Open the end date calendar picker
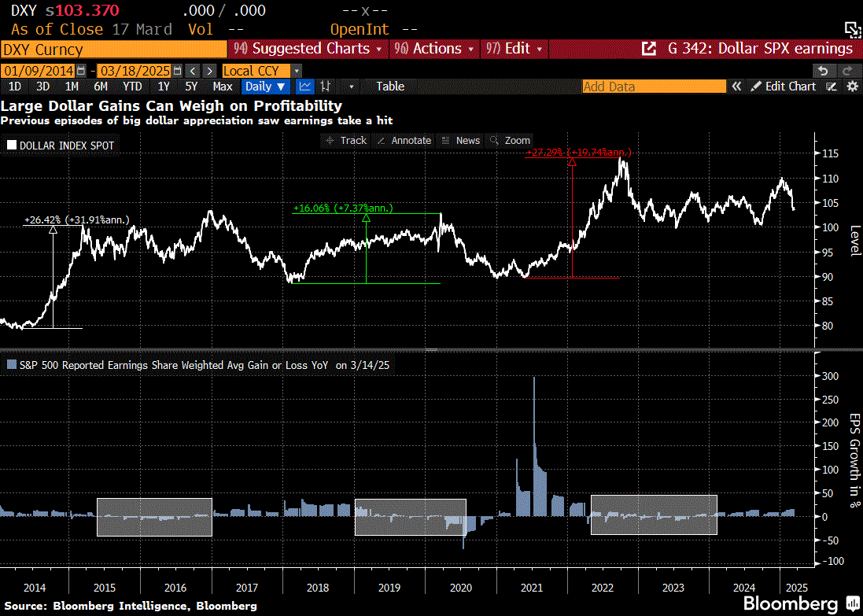 pyautogui.click(x=177, y=71)
